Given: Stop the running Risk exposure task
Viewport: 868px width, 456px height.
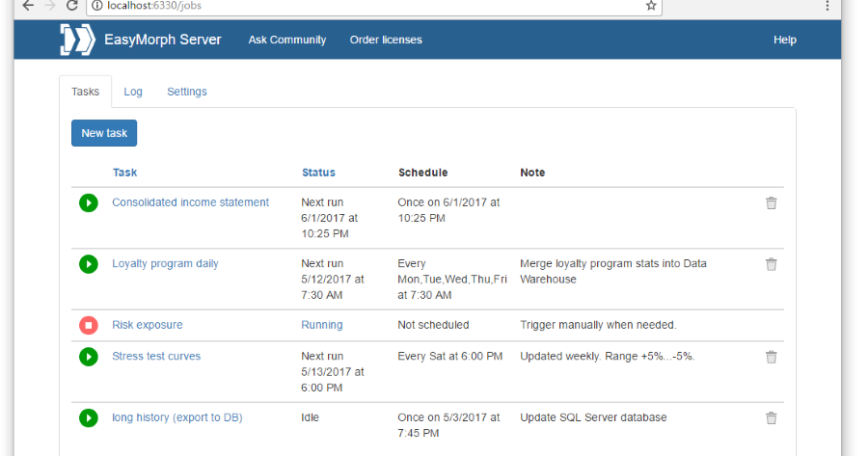Looking at the screenshot, I should pyautogui.click(x=89, y=326).
